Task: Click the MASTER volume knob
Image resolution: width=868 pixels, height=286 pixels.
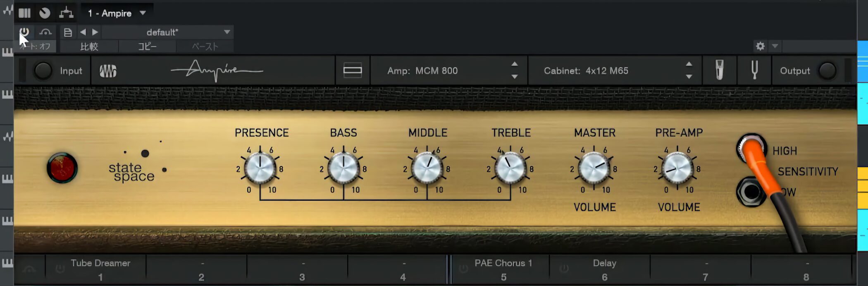Action: tap(594, 168)
